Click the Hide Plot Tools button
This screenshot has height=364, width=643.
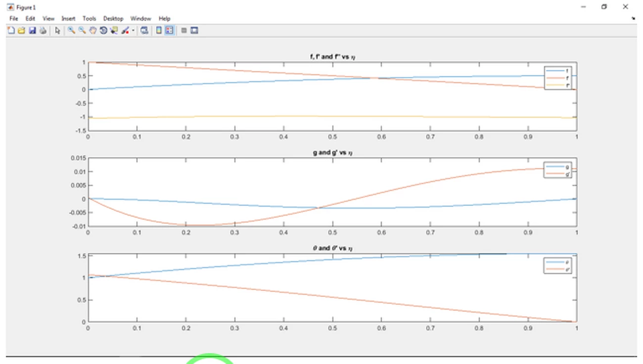[x=184, y=31]
